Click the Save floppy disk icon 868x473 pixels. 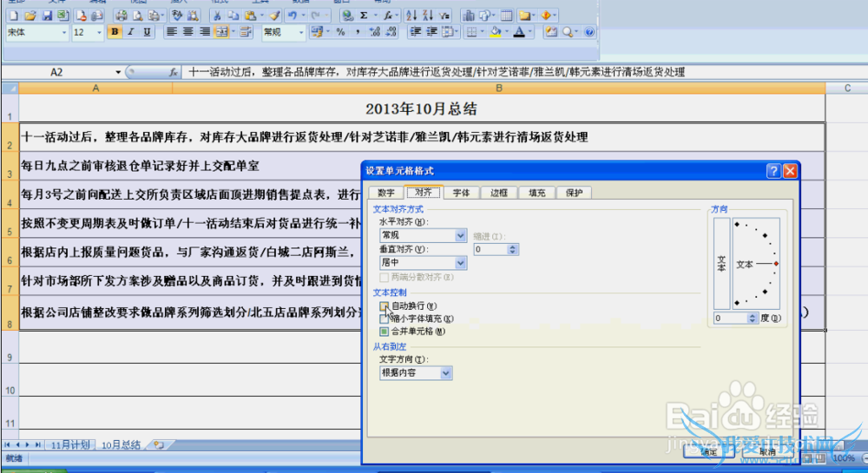pos(47,15)
